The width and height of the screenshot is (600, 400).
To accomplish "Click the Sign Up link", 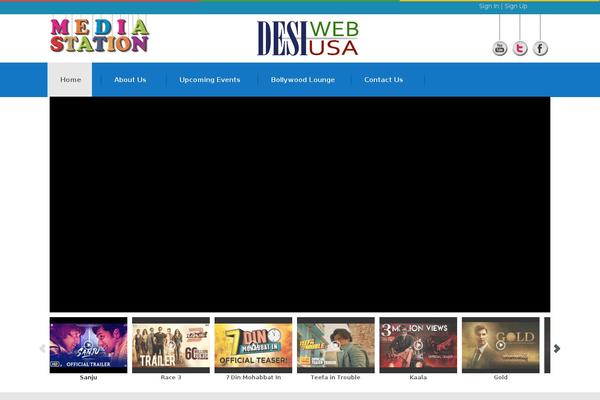I will tap(516, 6).
